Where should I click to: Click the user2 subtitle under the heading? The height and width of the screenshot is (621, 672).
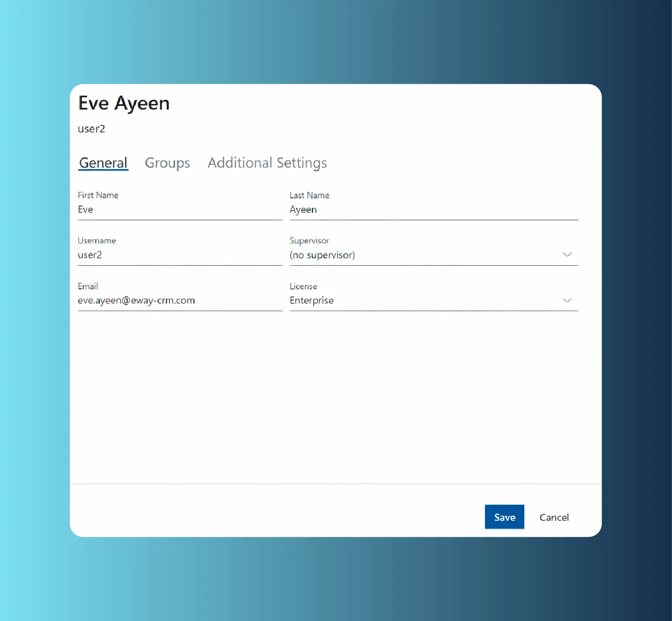pos(91,129)
